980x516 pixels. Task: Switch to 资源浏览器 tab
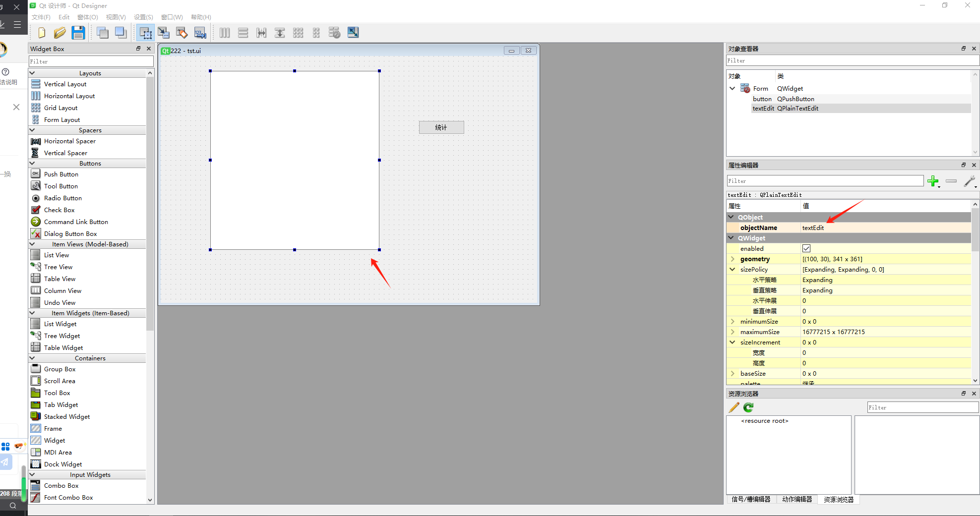(x=839, y=500)
